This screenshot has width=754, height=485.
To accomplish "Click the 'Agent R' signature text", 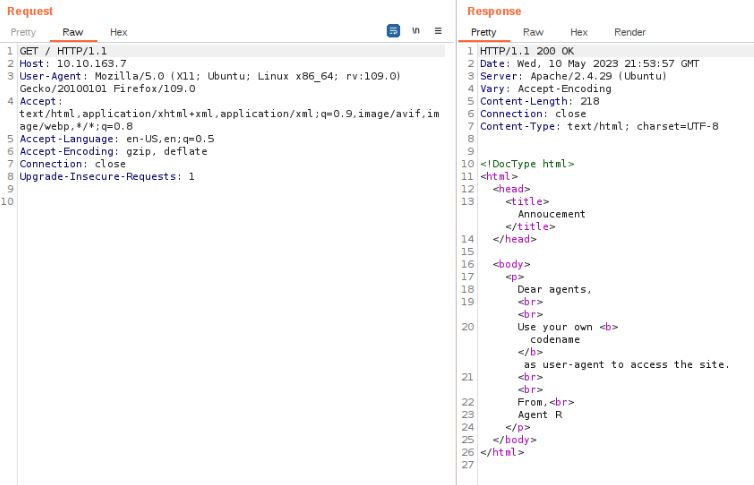I will coord(540,414).
